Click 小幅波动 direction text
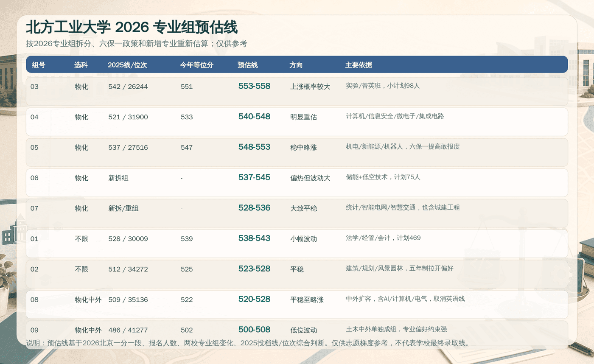 click(x=303, y=239)
